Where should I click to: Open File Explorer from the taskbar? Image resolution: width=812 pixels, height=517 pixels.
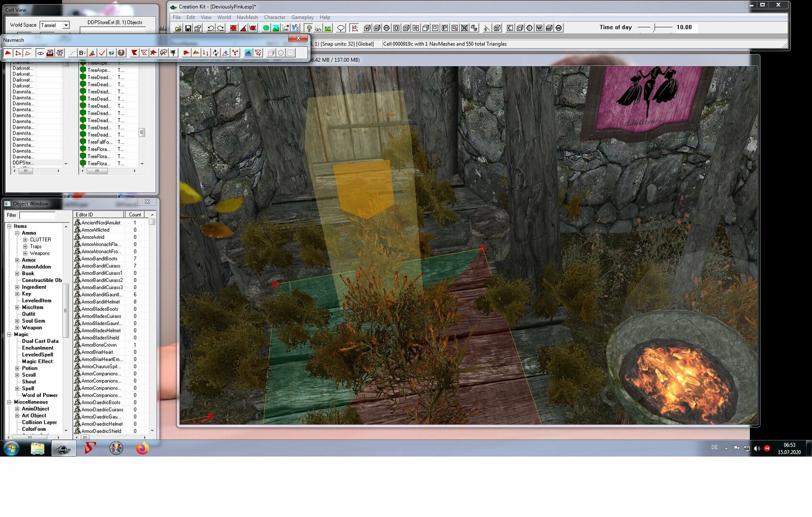click(x=37, y=449)
